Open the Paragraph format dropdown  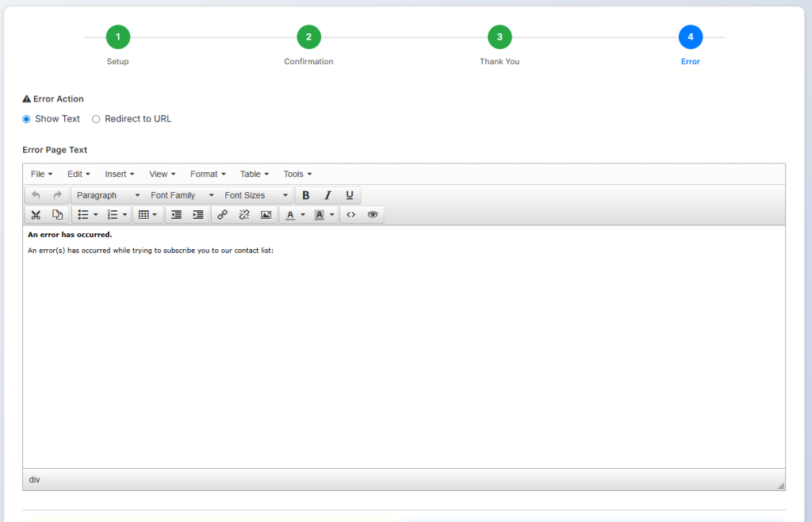[x=108, y=195]
